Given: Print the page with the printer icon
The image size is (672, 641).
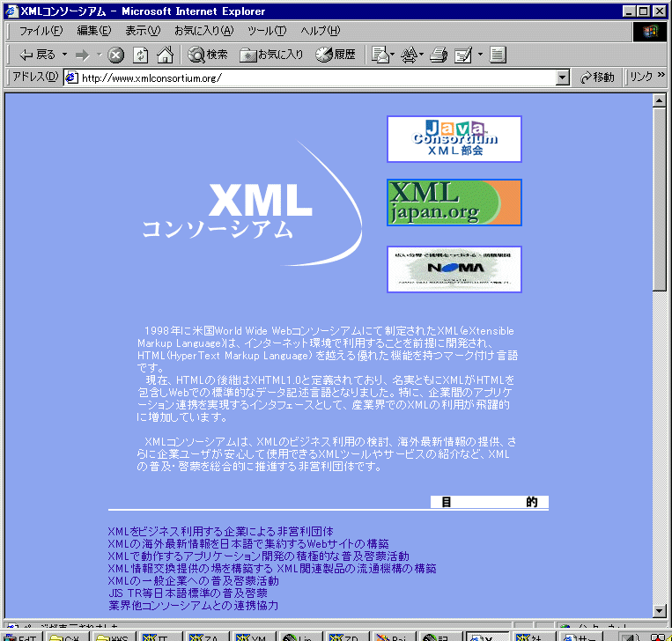Looking at the screenshot, I should (439, 55).
